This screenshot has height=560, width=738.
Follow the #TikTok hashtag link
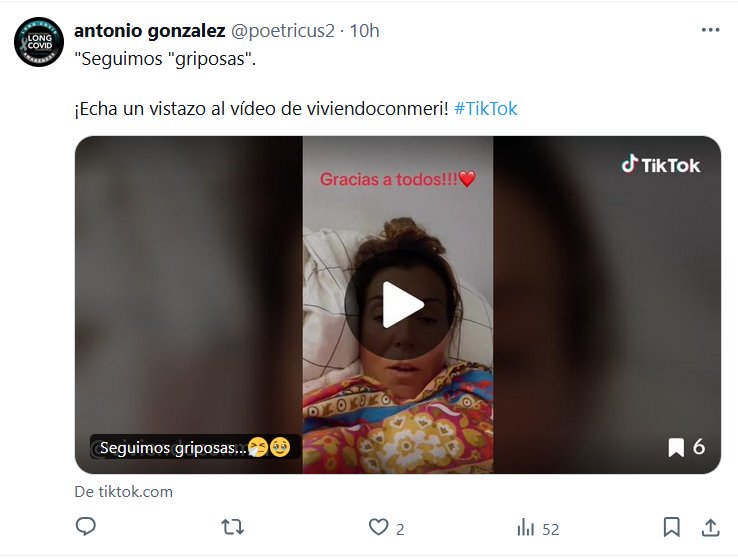pyautogui.click(x=486, y=109)
